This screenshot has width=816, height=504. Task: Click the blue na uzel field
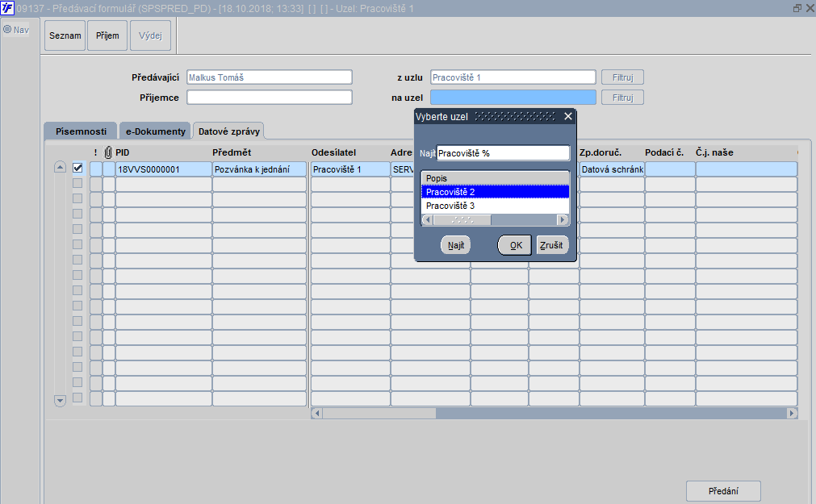pyautogui.click(x=513, y=98)
